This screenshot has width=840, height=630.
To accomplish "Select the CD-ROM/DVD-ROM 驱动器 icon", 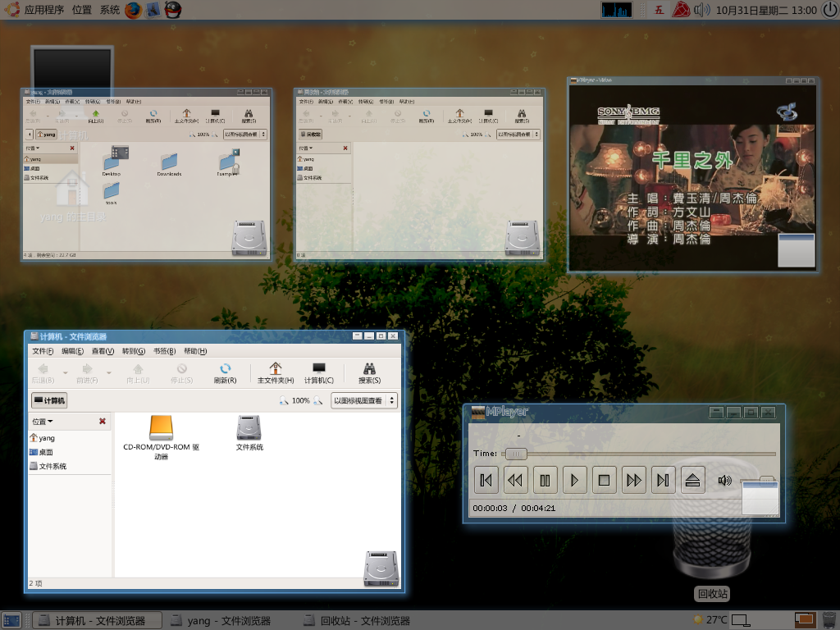I will (x=162, y=438).
